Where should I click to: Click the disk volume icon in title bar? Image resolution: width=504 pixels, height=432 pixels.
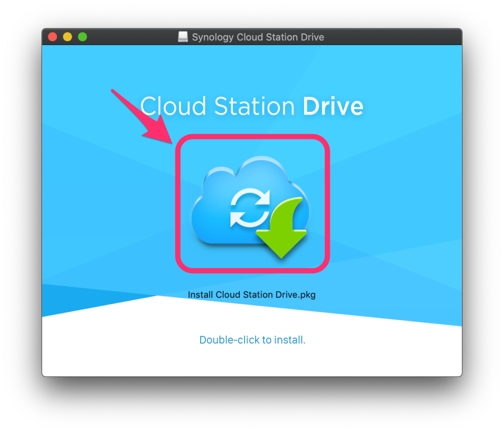[183, 37]
